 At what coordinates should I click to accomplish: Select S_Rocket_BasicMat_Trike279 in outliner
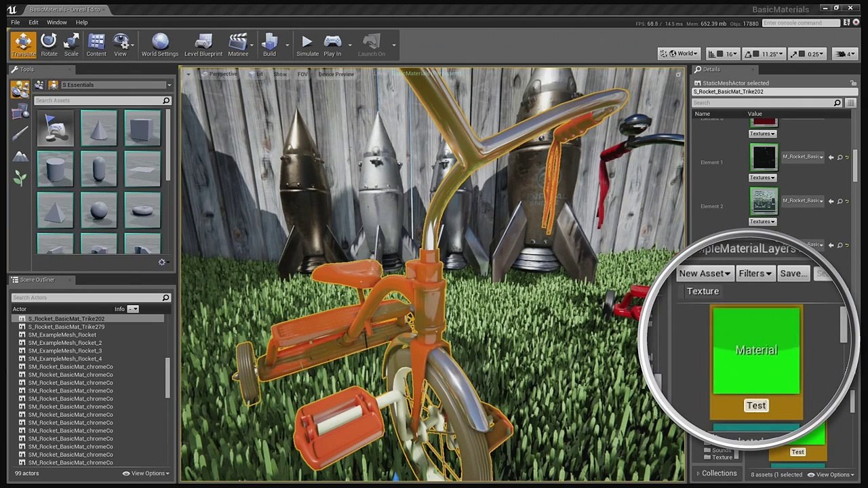pyautogui.click(x=66, y=327)
